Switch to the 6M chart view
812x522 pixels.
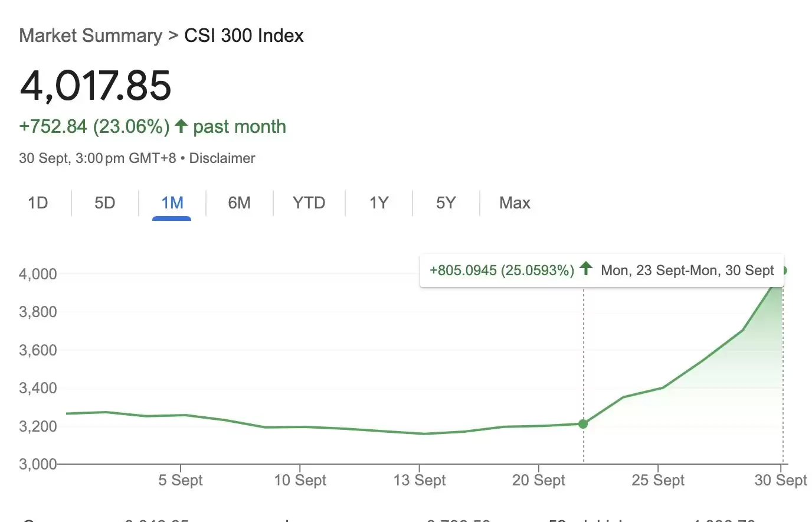click(x=239, y=203)
